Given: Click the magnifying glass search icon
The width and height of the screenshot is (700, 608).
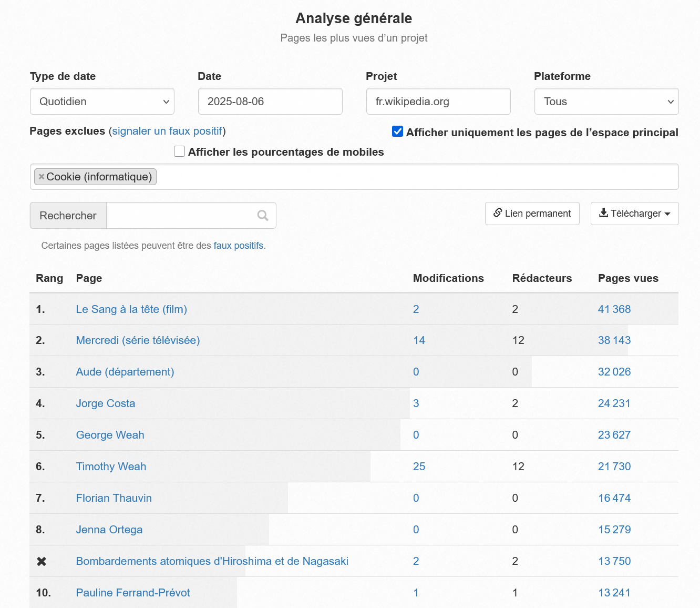Looking at the screenshot, I should coord(263,216).
